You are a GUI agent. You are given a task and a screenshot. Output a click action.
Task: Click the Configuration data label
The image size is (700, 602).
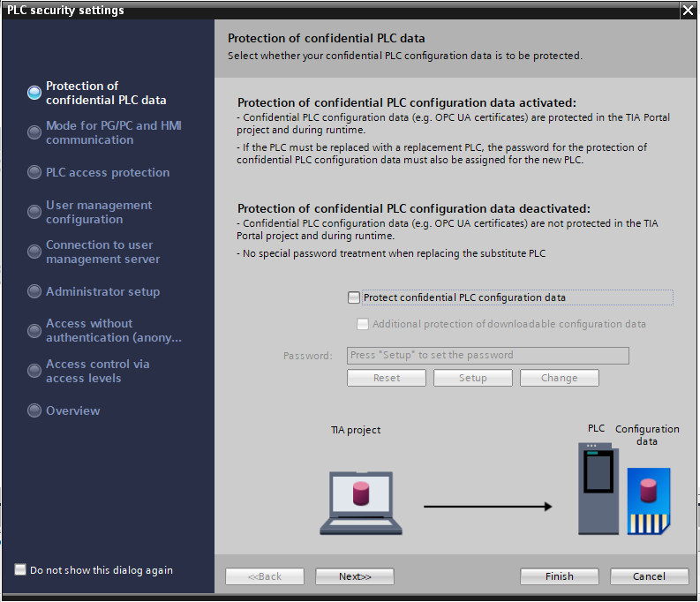pyautogui.click(x=647, y=435)
